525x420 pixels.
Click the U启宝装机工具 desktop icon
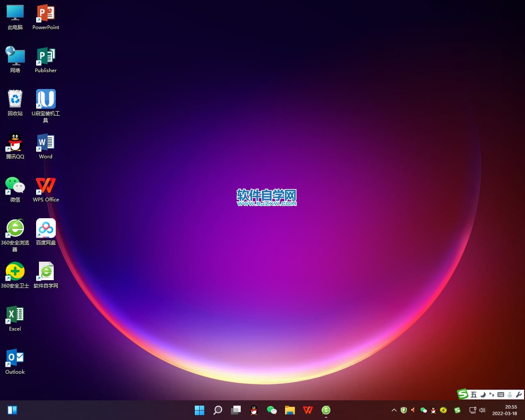point(46,100)
